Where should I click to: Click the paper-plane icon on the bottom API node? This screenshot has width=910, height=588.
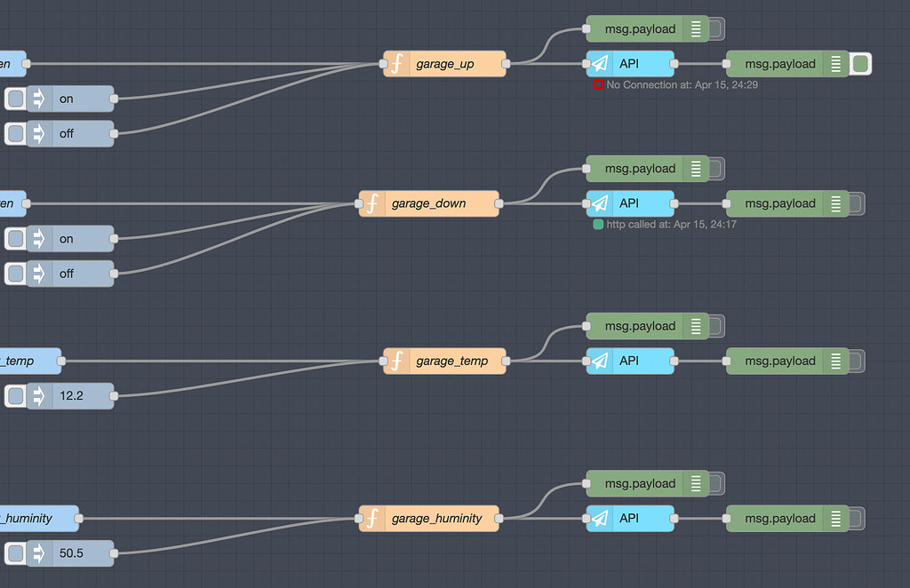click(599, 519)
